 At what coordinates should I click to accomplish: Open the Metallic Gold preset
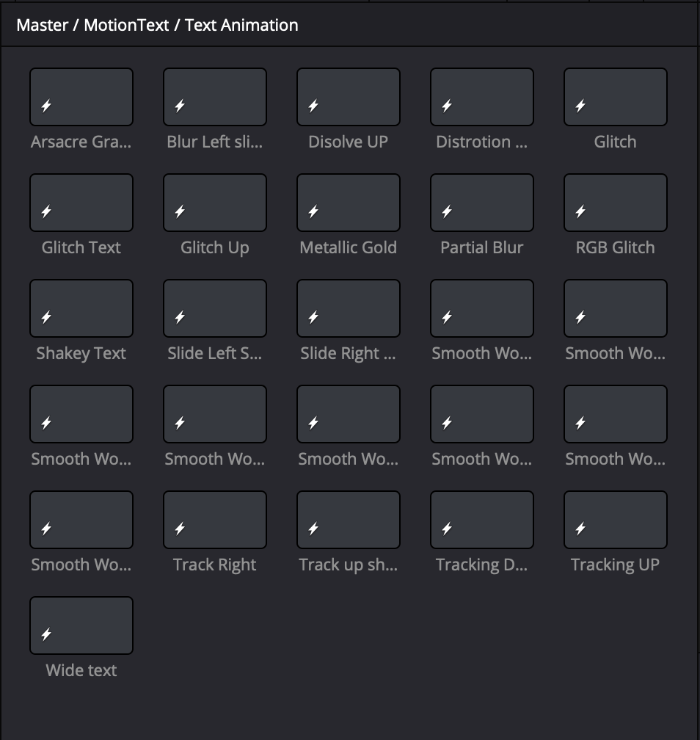tap(349, 203)
